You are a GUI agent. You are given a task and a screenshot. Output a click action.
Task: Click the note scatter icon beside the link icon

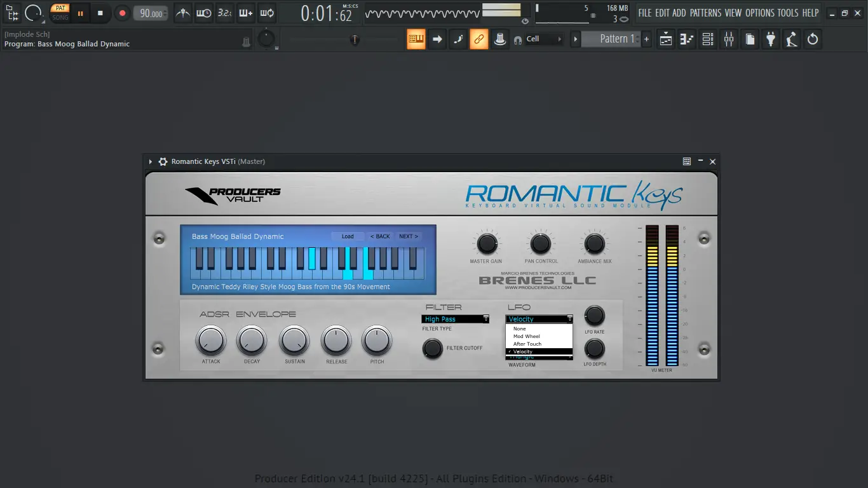point(458,39)
